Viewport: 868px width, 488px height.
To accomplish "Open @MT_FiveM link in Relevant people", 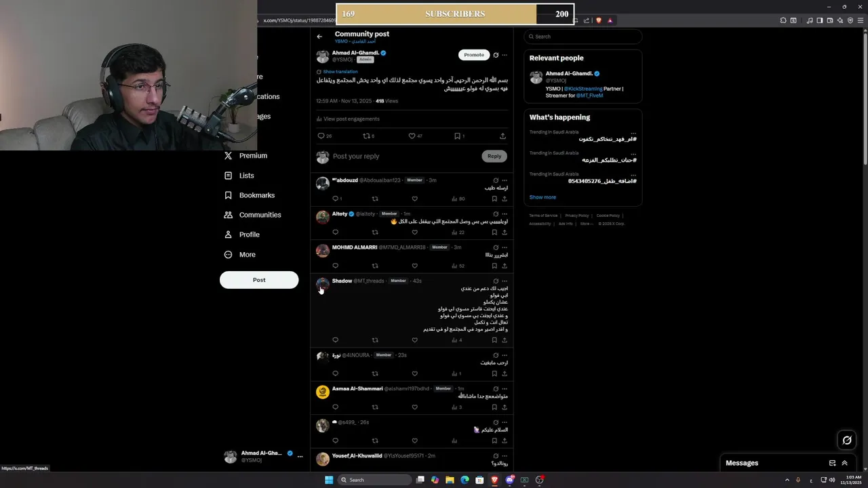I will pyautogui.click(x=589, y=96).
